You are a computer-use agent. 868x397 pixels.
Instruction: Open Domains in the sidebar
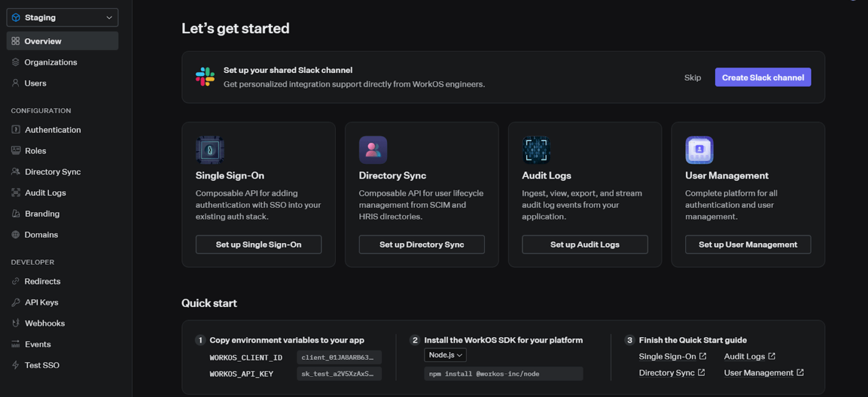(x=62, y=234)
